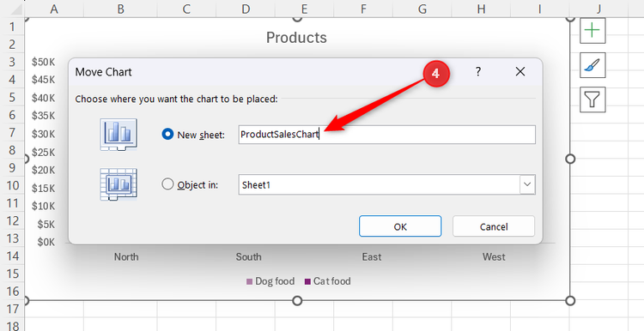Click the West axis label
The width and height of the screenshot is (644, 331).
point(494,256)
